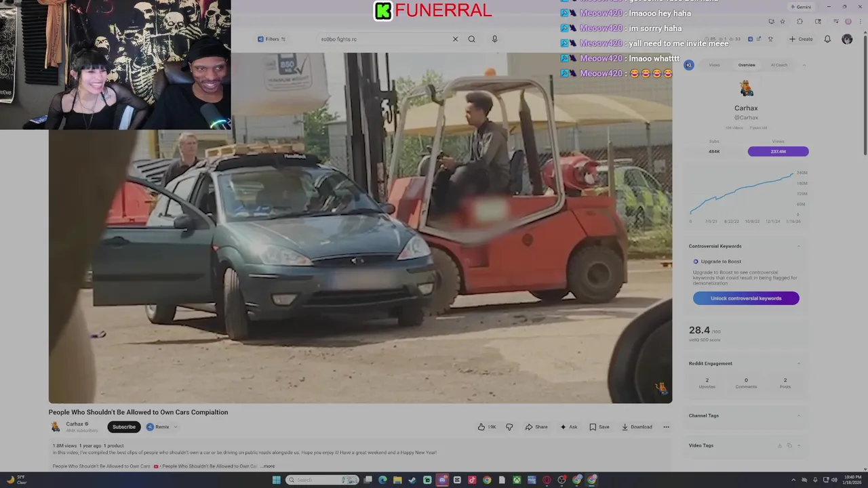Image resolution: width=868 pixels, height=488 pixels.
Task: Open Xbox app from taskbar
Action: click(517, 480)
